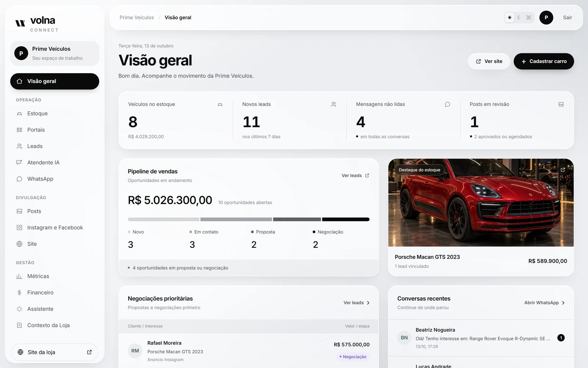This screenshot has height=368, width=588.
Task: Click Instagram e Facebook icon
Action: (x=19, y=227)
